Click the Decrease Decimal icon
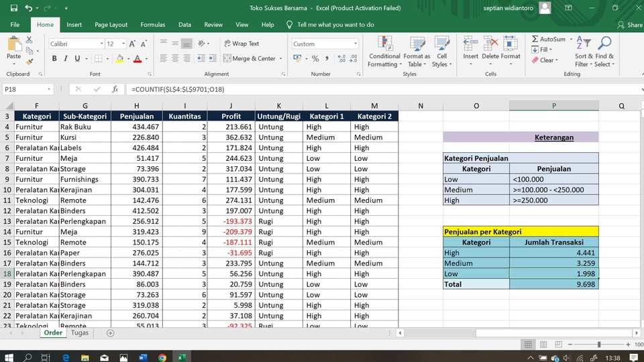The image size is (644, 362). 354,59
